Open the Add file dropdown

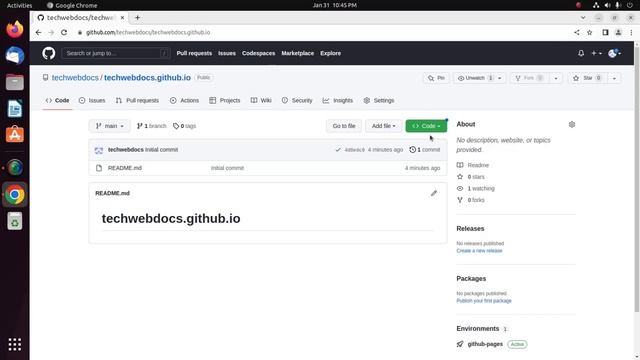click(x=384, y=126)
